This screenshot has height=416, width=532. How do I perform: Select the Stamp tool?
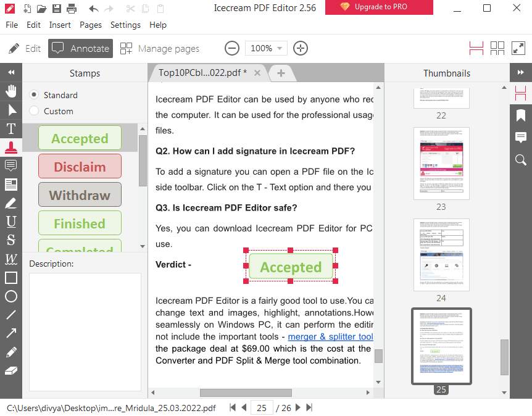pos(11,148)
